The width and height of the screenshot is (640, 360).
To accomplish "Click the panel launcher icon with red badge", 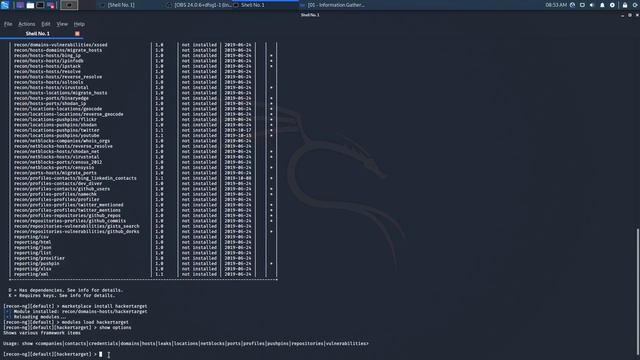I will (x=51, y=5).
